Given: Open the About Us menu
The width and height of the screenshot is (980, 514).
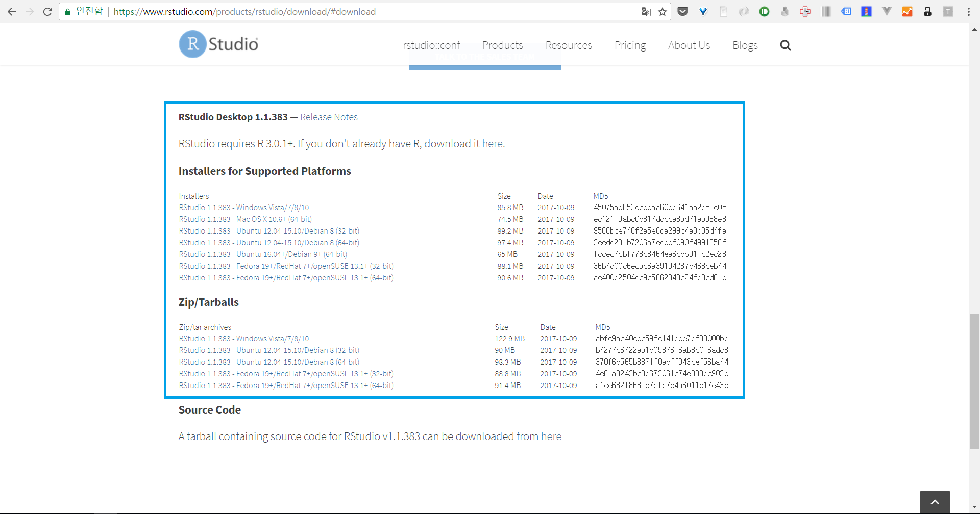Looking at the screenshot, I should point(689,45).
